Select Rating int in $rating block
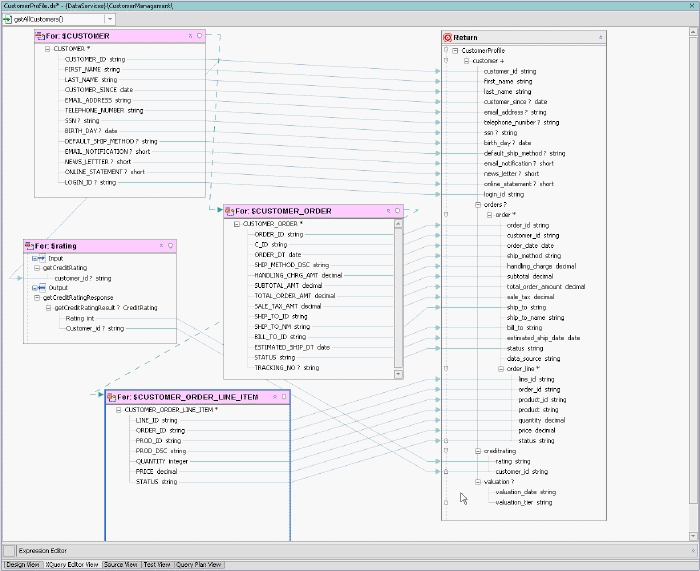 pos(80,318)
